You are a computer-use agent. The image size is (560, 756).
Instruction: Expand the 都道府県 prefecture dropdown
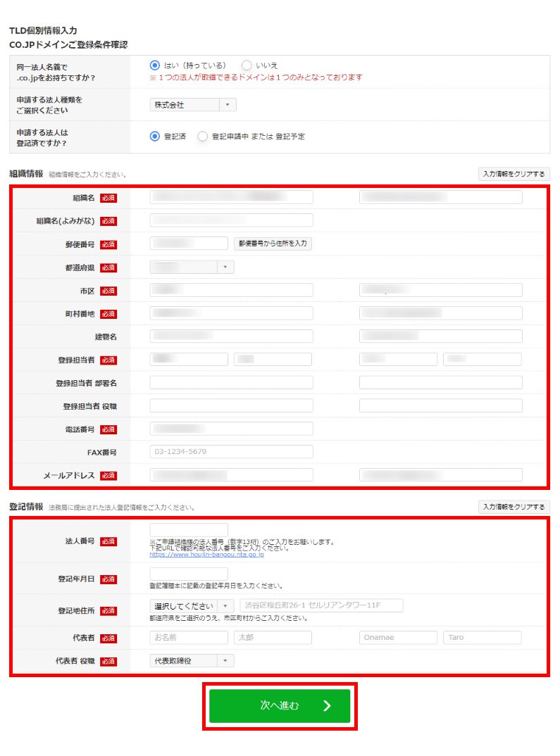(192, 267)
